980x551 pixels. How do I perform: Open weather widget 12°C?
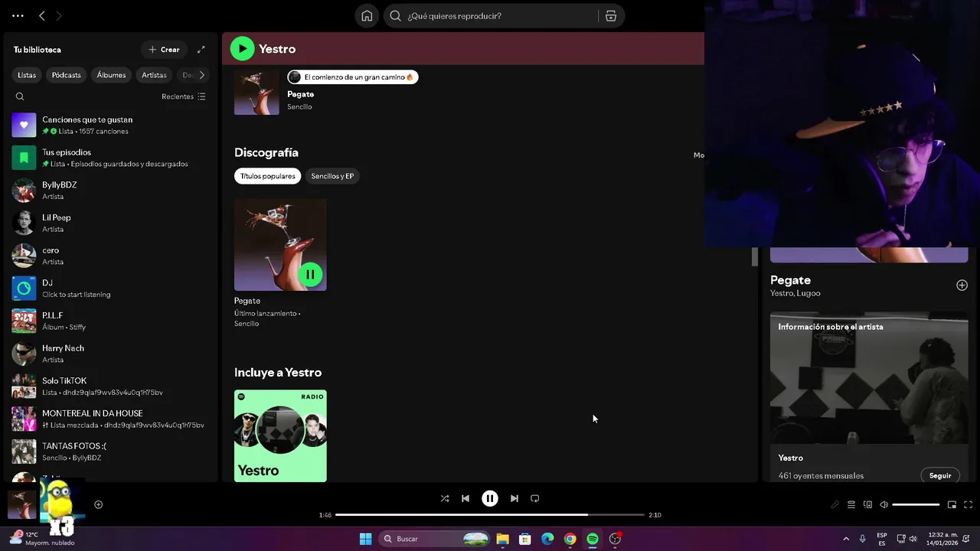(x=42, y=539)
